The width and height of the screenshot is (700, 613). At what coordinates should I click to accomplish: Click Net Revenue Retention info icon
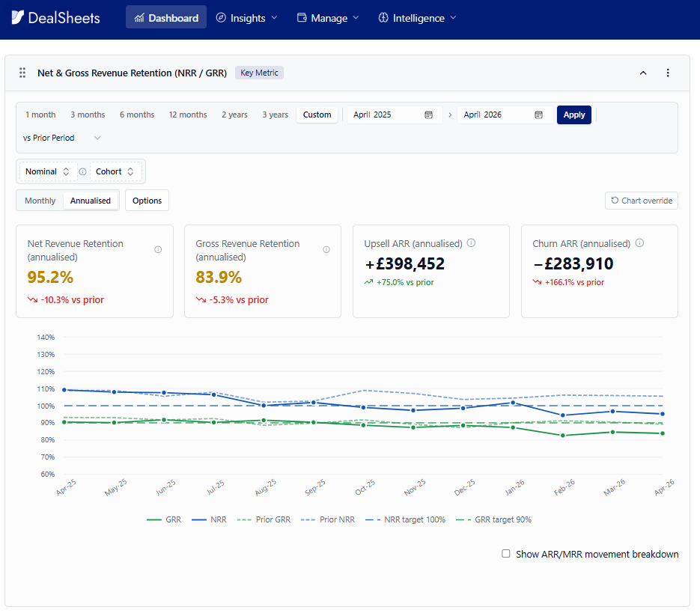[x=158, y=249]
